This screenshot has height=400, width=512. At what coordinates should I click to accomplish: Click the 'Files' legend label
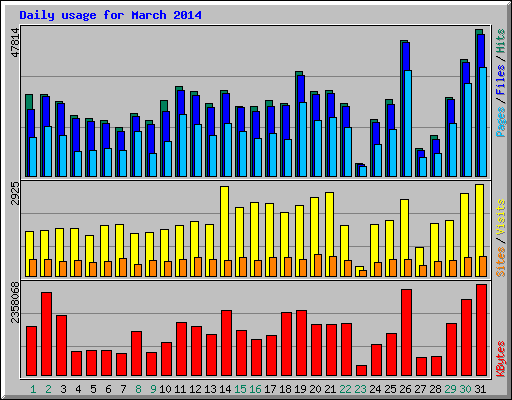[500, 80]
